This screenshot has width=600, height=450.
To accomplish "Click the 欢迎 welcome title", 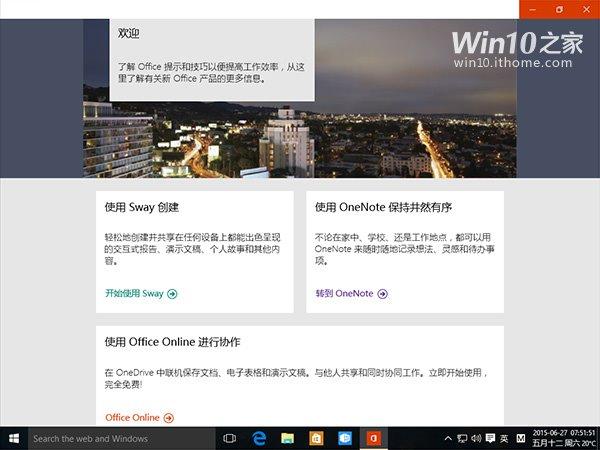I will pyautogui.click(x=129, y=33).
